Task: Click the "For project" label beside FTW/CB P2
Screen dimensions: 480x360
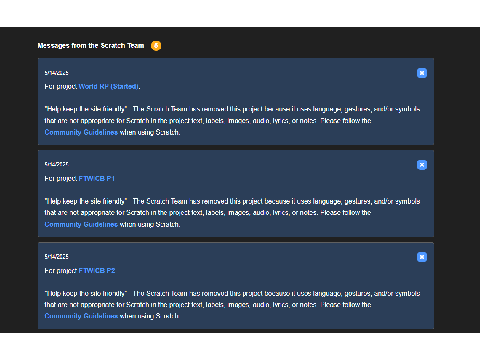Action: click(x=61, y=271)
